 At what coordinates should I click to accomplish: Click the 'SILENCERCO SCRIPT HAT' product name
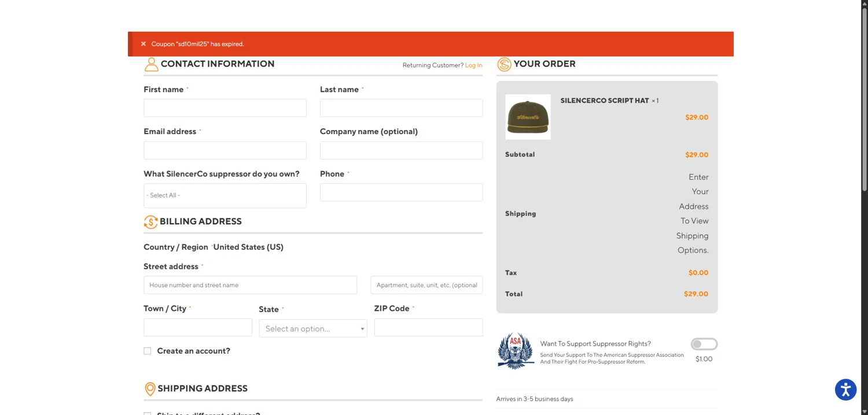605,101
